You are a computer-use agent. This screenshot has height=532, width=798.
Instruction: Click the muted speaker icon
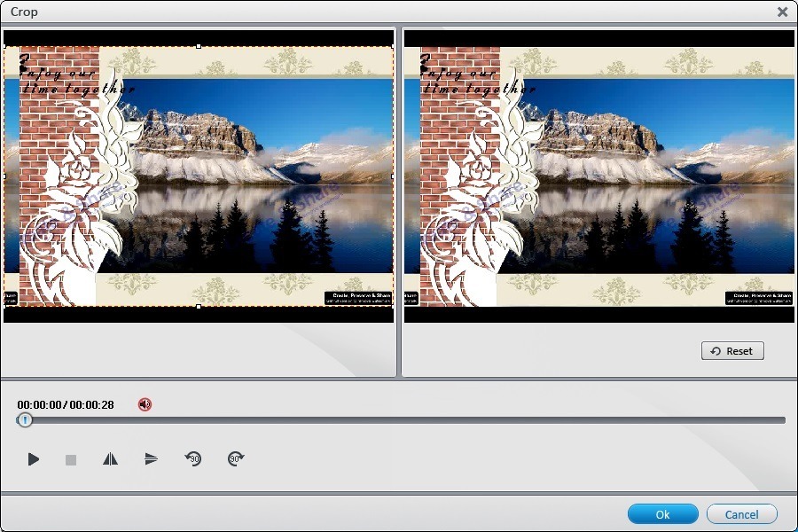[x=144, y=403]
